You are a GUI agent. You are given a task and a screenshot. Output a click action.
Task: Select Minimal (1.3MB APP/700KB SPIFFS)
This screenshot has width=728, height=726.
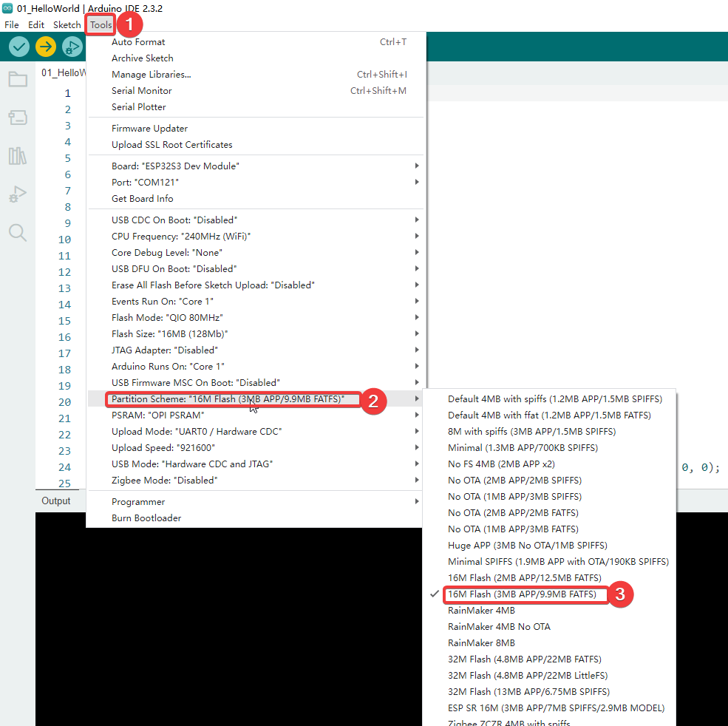click(x=549, y=447)
